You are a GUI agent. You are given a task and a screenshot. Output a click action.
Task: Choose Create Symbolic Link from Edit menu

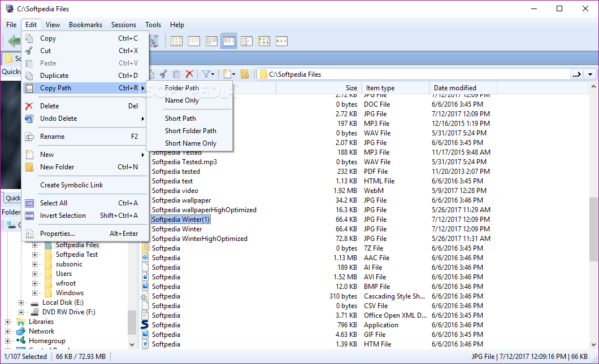tap(85, 185)
